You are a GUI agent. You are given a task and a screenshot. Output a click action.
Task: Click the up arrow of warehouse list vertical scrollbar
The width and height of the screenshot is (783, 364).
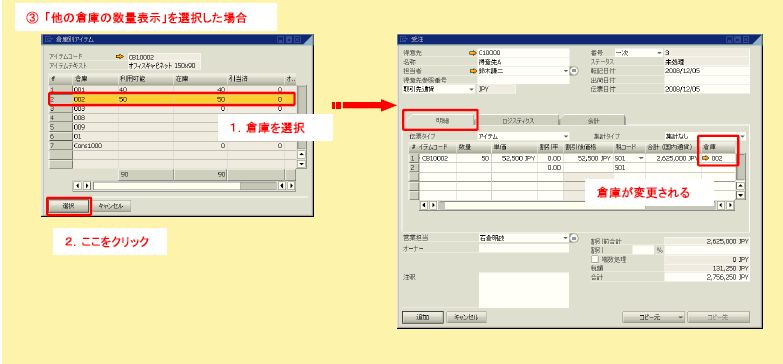click(301, 155)
